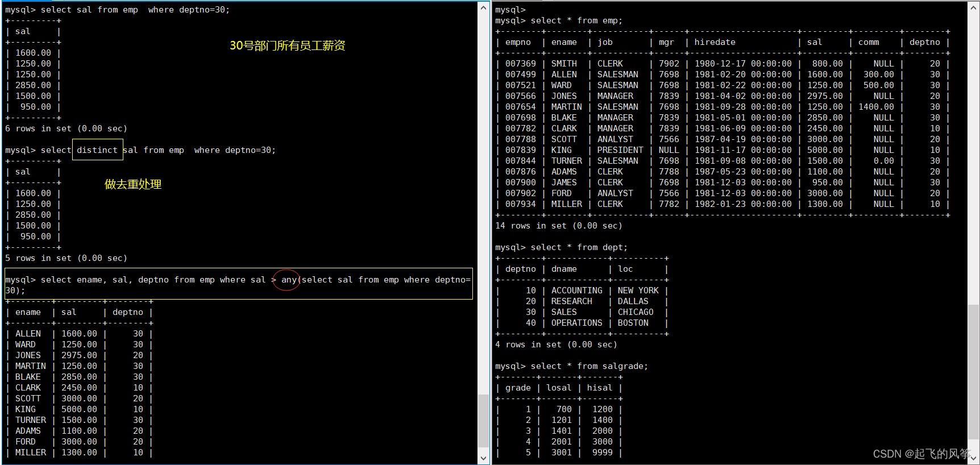Image resolution: width=980 pixels, height=465 pixels.
Task: Click department name OPERATIONS
Action: tap(576, 323)
